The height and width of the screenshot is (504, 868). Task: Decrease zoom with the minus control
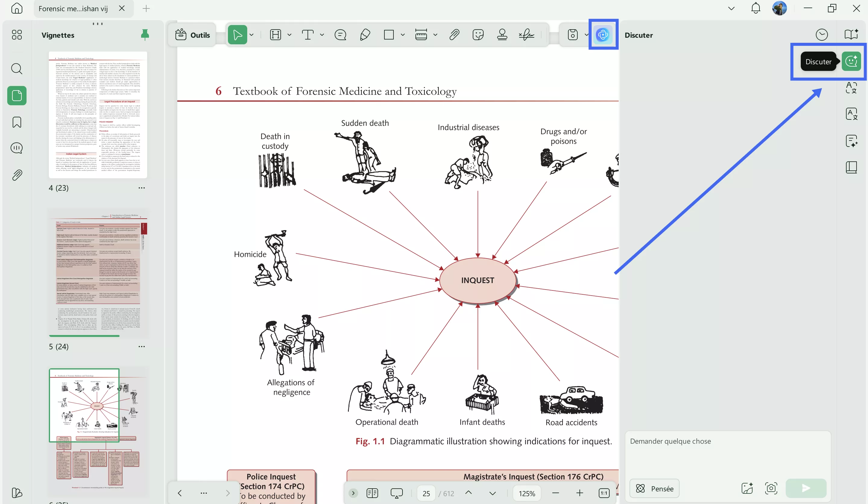[x=555, y=493]
